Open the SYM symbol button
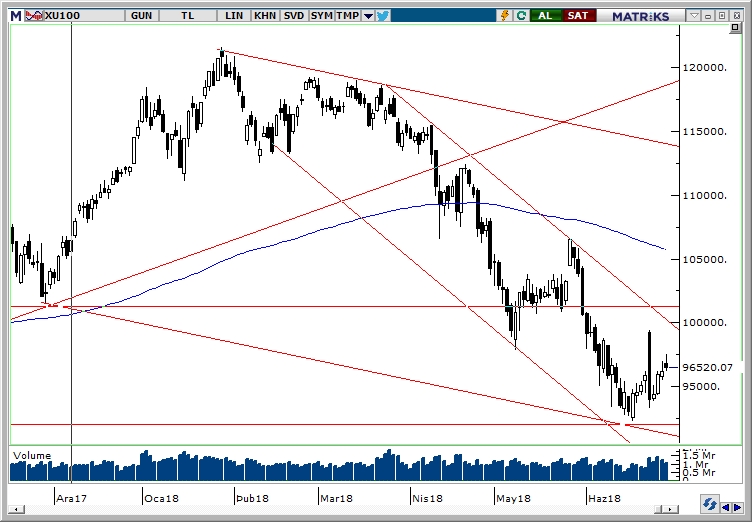Viewport: 752px width, 522px height. tap(321, 16)
